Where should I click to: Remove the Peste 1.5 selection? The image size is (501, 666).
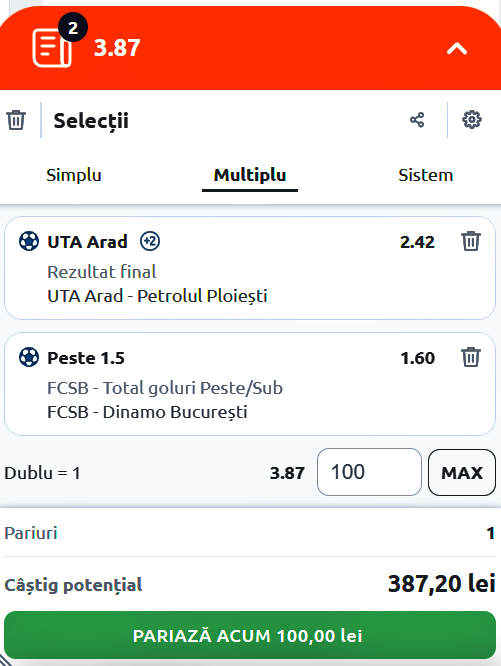click(x=471, y=357)
